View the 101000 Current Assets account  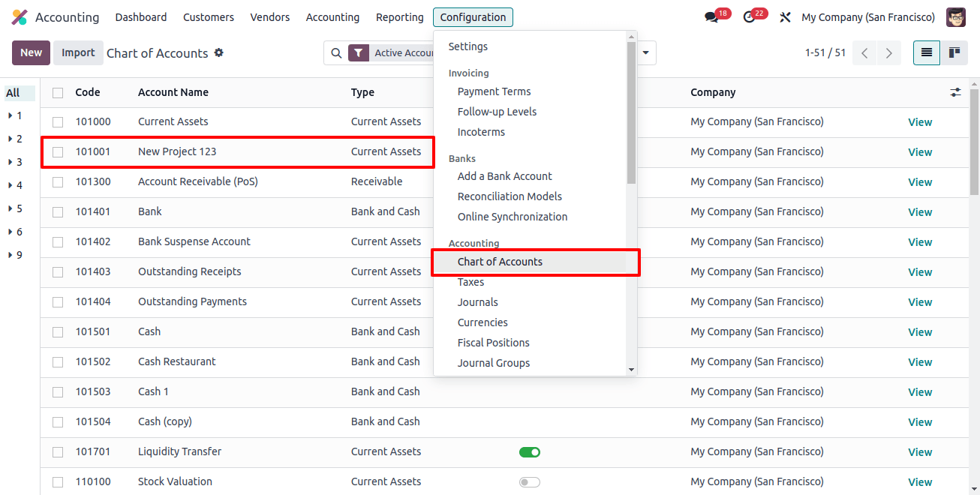(920, 122)
